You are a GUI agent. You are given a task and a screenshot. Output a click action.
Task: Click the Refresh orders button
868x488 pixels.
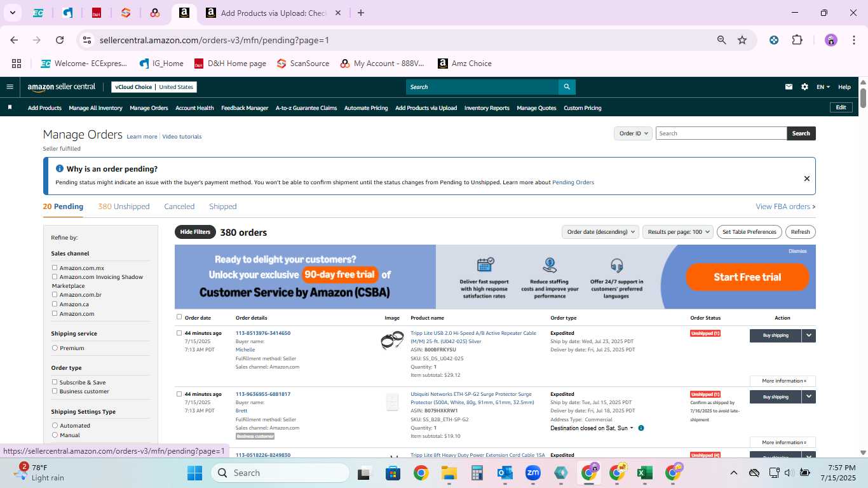[801, 232]
